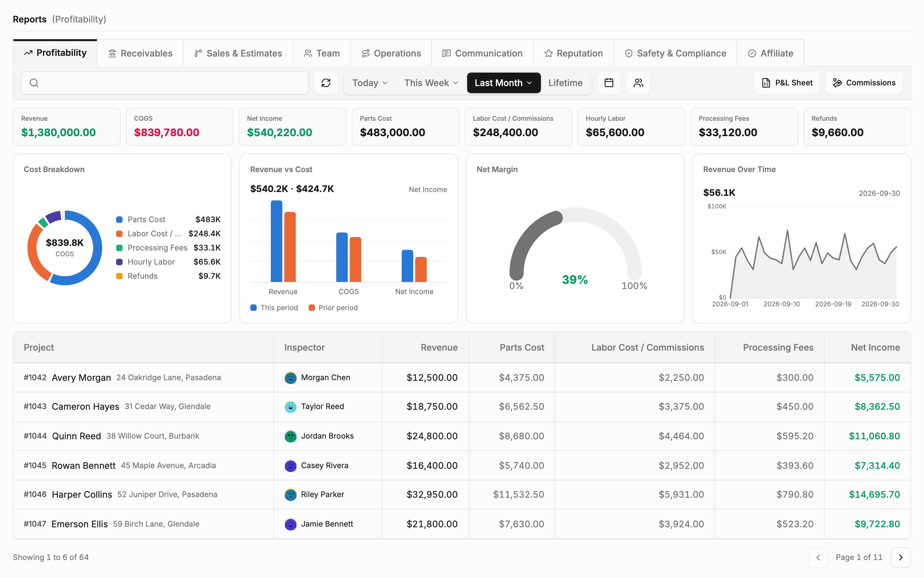Click the Net Margin gauge arc
This screenshot has width=924, height=578.
(x=575, y=243)
